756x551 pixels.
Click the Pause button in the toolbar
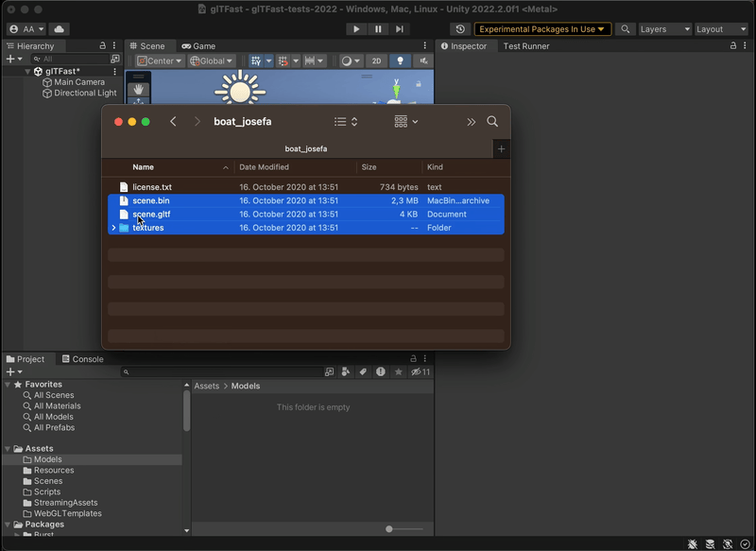[x=378, y=28]
